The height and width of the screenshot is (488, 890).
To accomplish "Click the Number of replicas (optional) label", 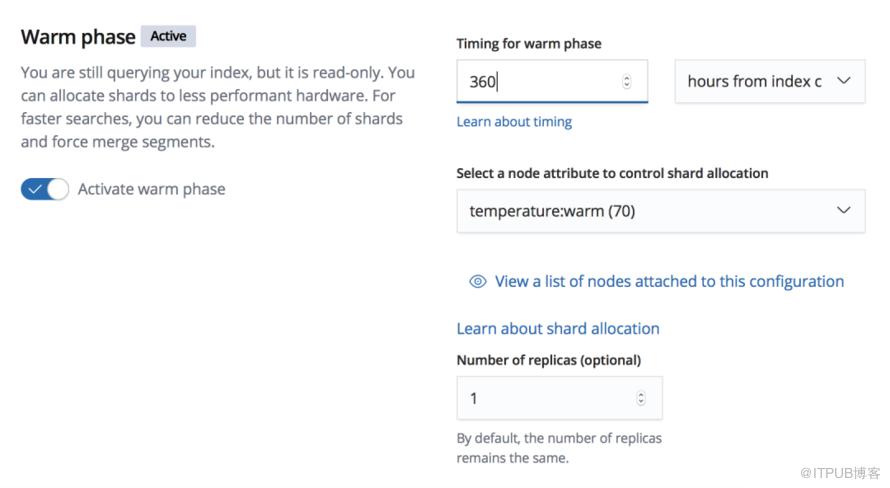I will (549, 360).
